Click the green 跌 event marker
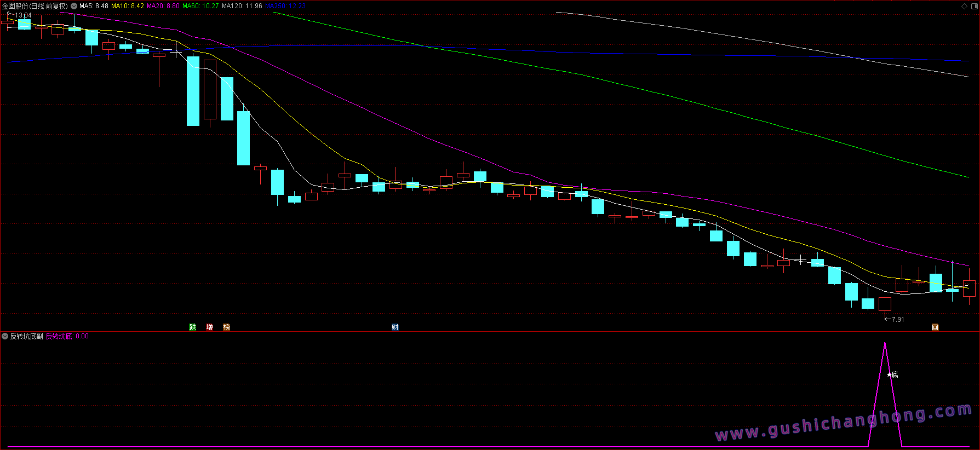The height and width of the screenshot is (450, 980). tap(193, 327)
